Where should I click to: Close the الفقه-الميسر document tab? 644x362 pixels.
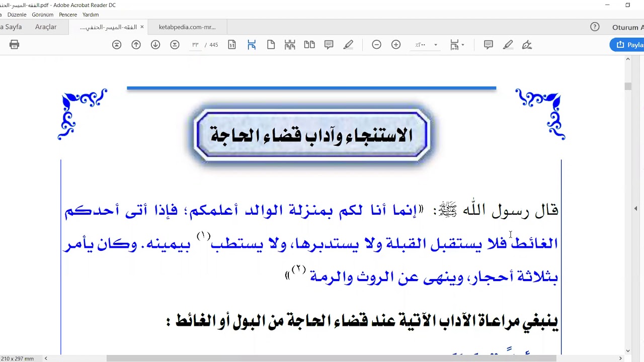142,27
